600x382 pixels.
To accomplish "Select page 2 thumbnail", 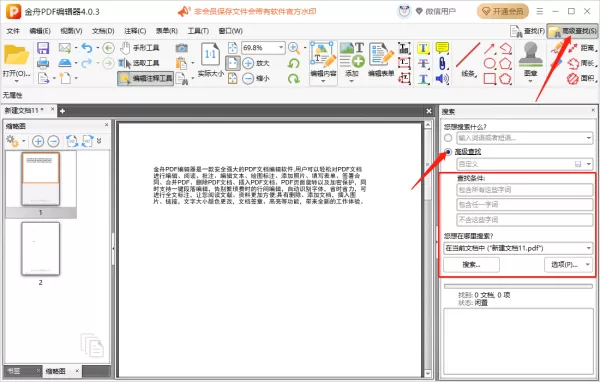I will click(41, 249).
